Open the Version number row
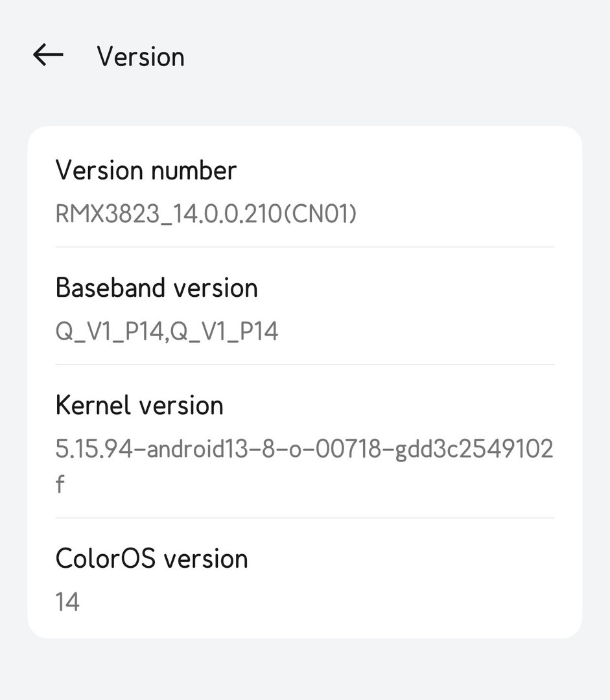Viewport: 610px width, 700px height. pyautogui.click(x=305, y=187)
